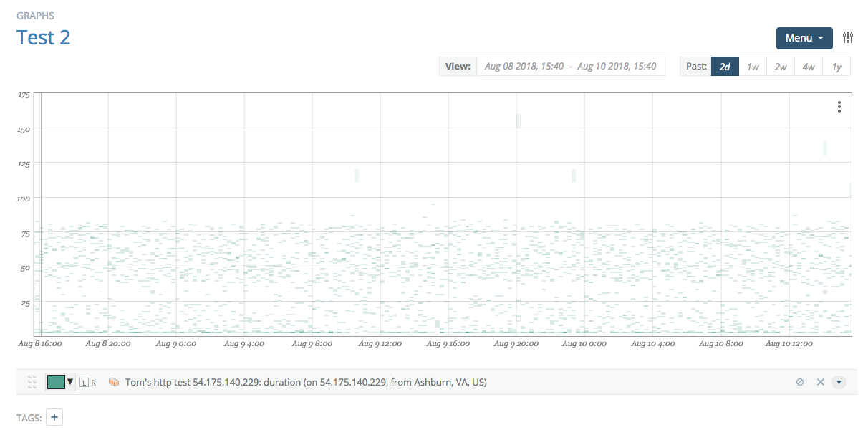The height and width of the screenshot is (435, 868).
Task: Open the color picker dropdown arrow
Action: pos(69,382)
